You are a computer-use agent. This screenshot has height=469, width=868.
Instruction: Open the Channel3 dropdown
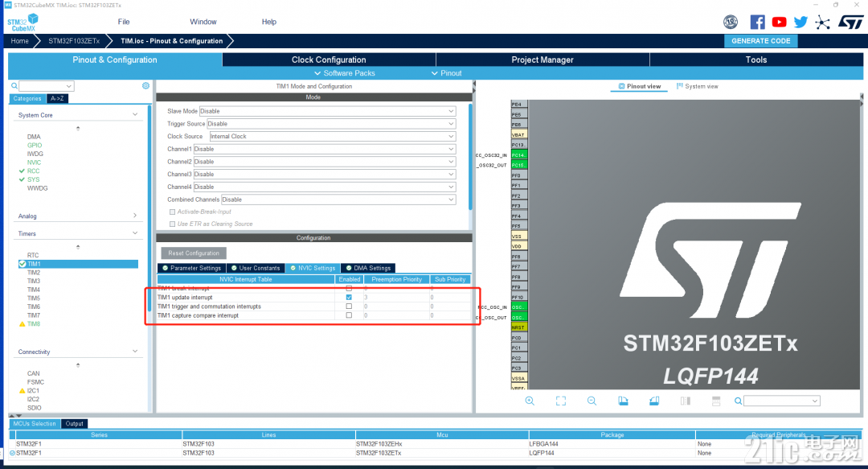[x=325, y=174]
